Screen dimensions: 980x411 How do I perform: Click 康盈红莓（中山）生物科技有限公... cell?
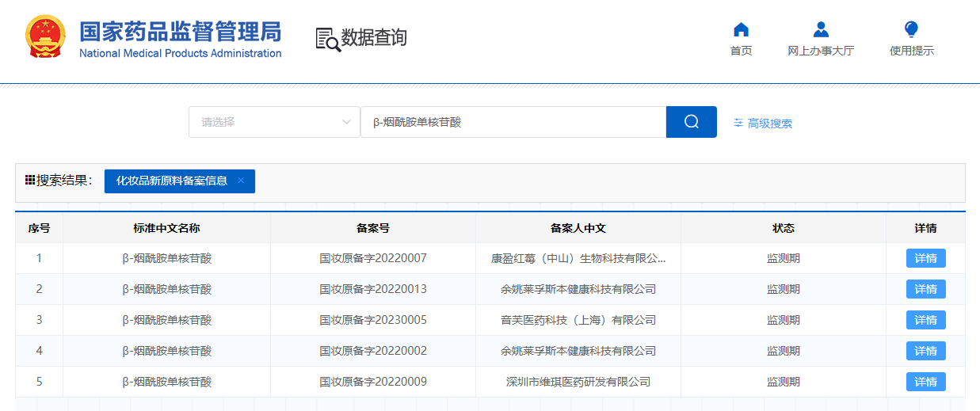click(x=578, y=258)
